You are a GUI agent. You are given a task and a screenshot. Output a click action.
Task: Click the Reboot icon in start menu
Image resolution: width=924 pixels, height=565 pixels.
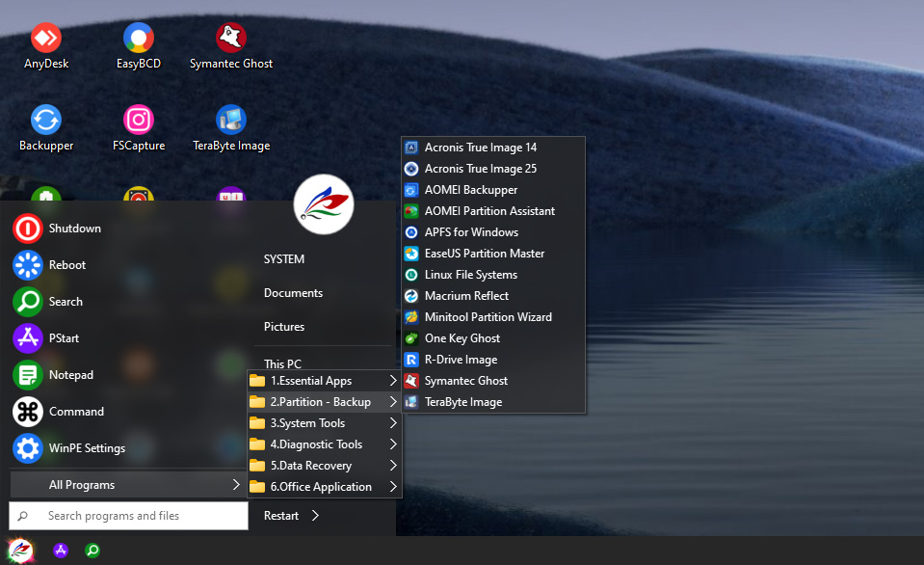click(x=28, y=265)
